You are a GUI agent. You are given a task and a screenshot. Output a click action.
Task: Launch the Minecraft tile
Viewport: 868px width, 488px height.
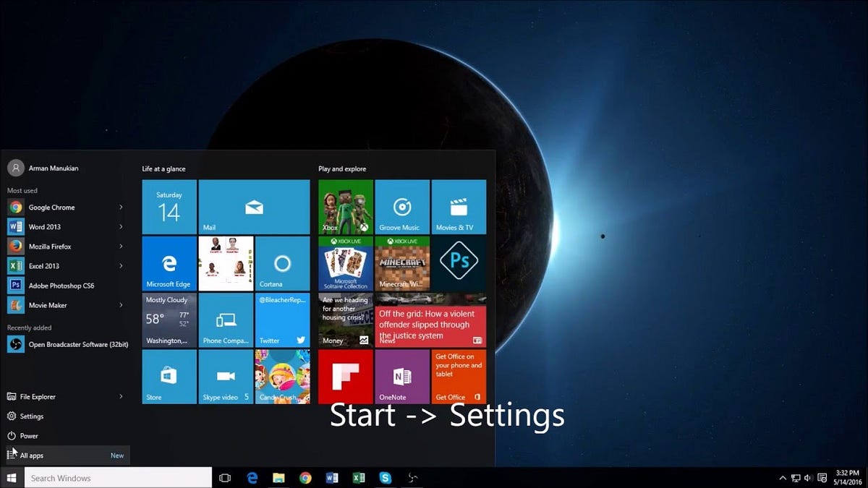402,263
